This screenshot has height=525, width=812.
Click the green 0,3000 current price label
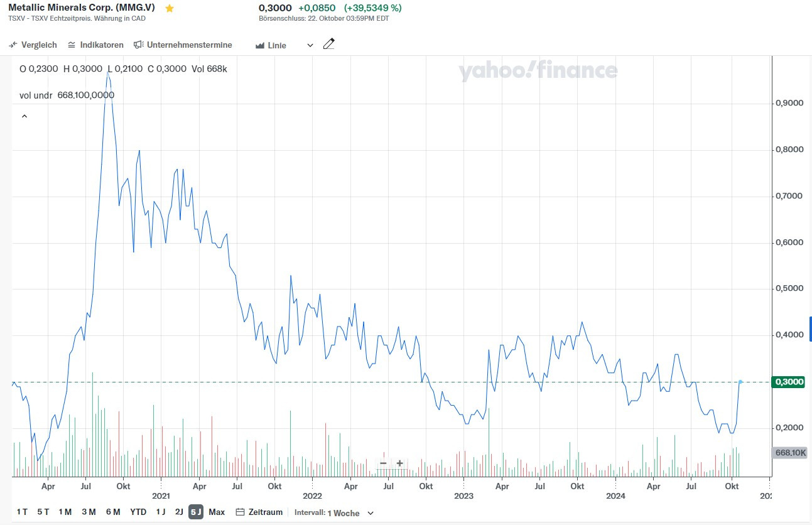pyautogui.click(x=789, y=382)
